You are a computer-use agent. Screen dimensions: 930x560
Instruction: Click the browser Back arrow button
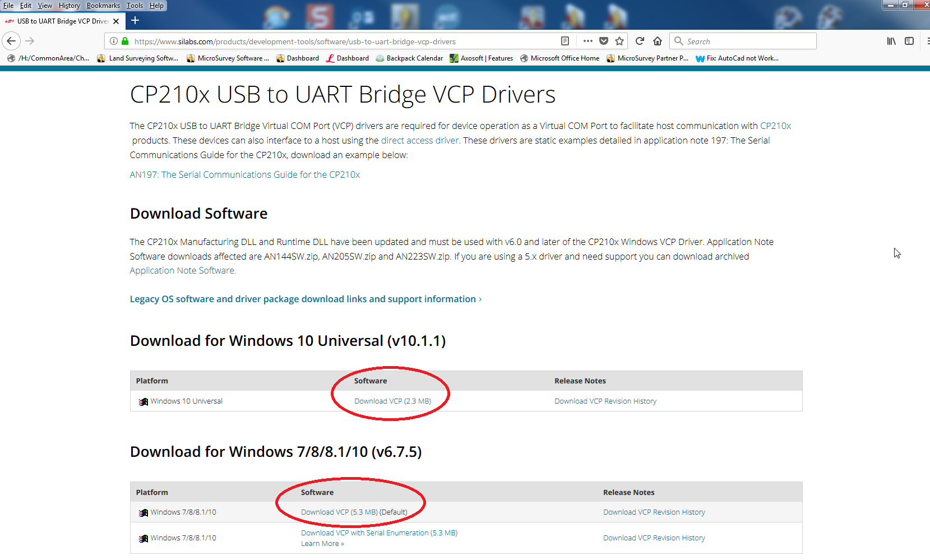click(11, 41)
